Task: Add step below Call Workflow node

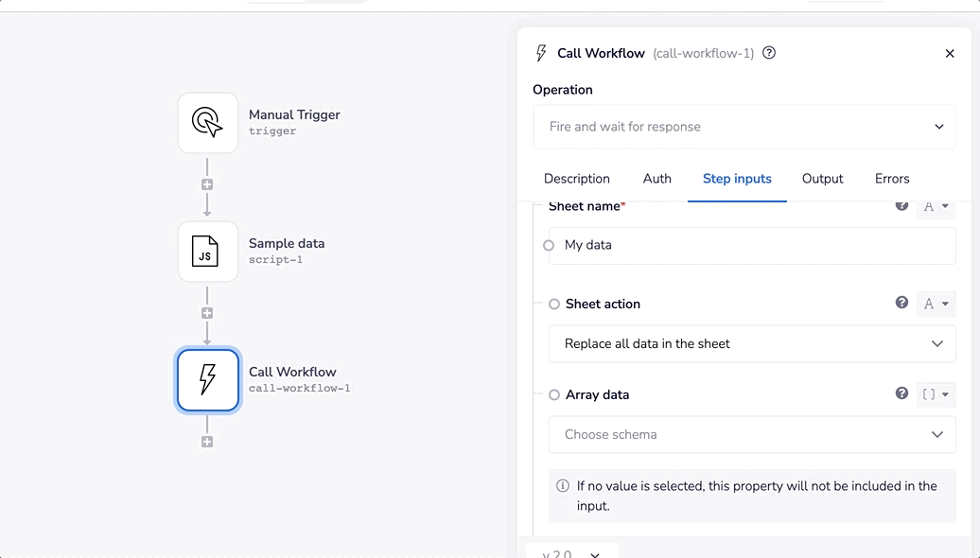Action: pos(207,442)
